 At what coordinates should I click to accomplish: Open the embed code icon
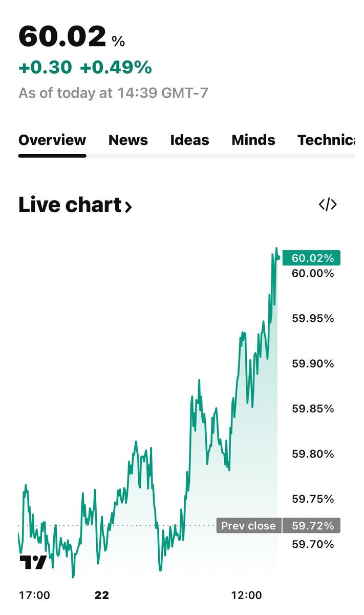coord(328,204)
